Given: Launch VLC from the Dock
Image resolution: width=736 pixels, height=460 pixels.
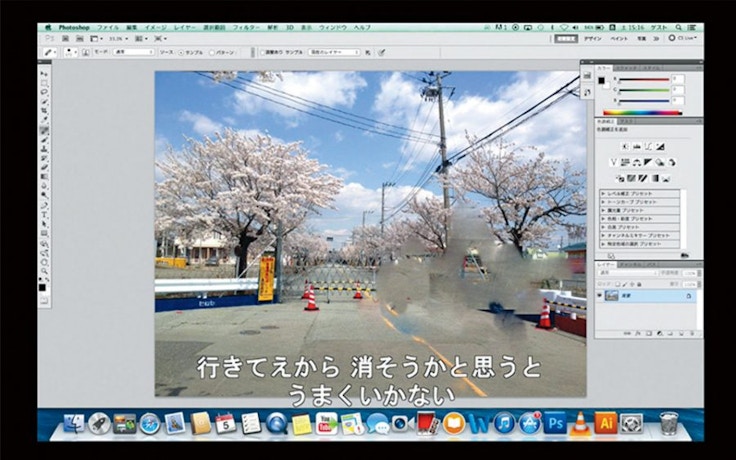Looking at the screenshot, I should point(580,423).
